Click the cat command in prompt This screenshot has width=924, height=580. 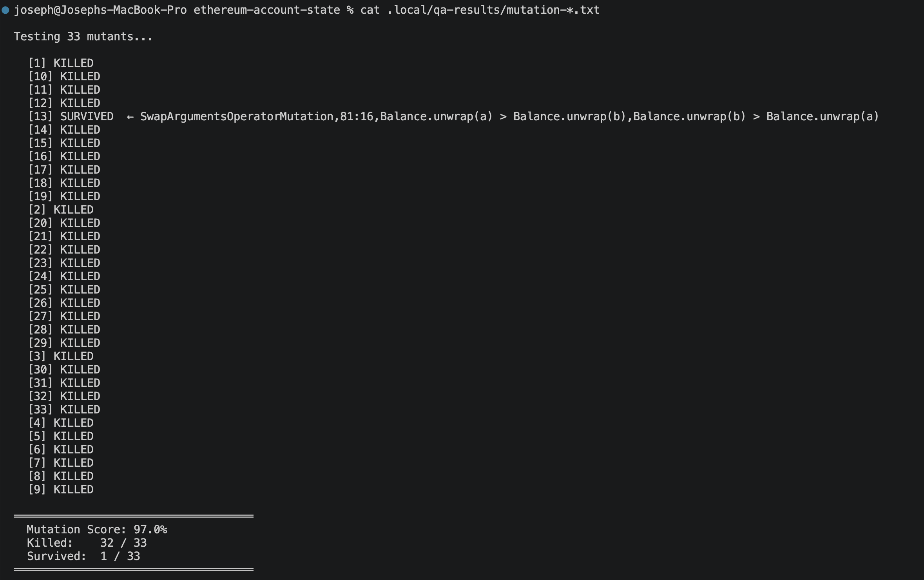tap(370, 10)
